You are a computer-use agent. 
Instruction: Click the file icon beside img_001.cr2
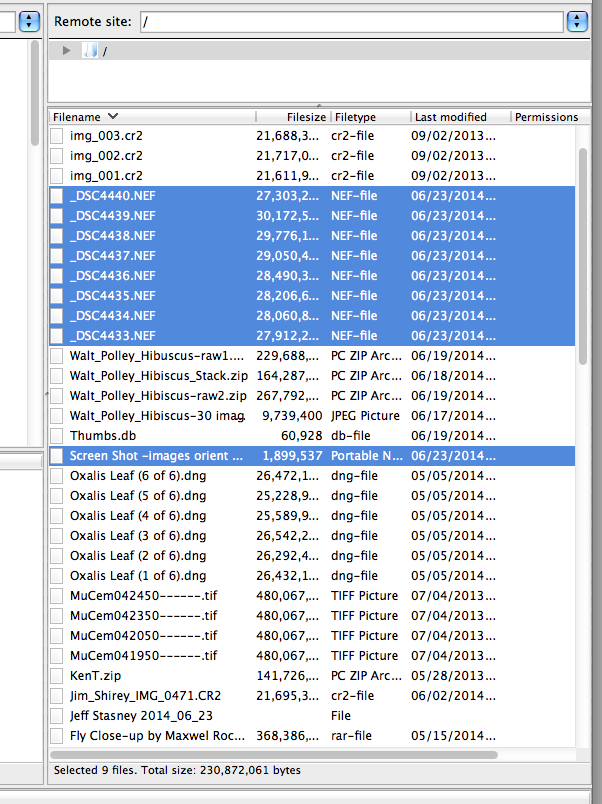click(56, 176)
